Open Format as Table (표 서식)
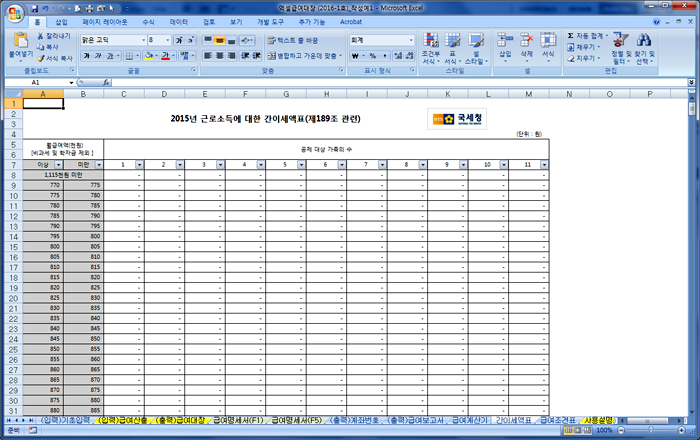 452,48
